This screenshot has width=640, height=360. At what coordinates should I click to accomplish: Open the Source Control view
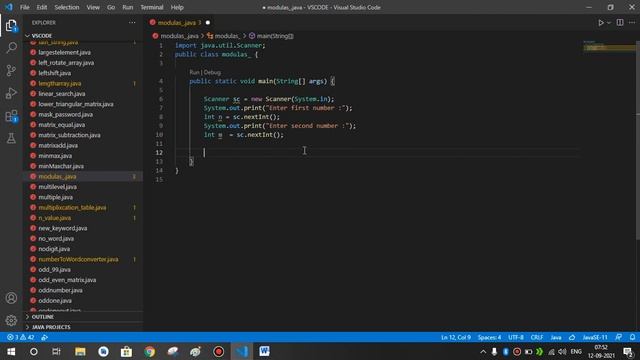[x=11, y=70]
